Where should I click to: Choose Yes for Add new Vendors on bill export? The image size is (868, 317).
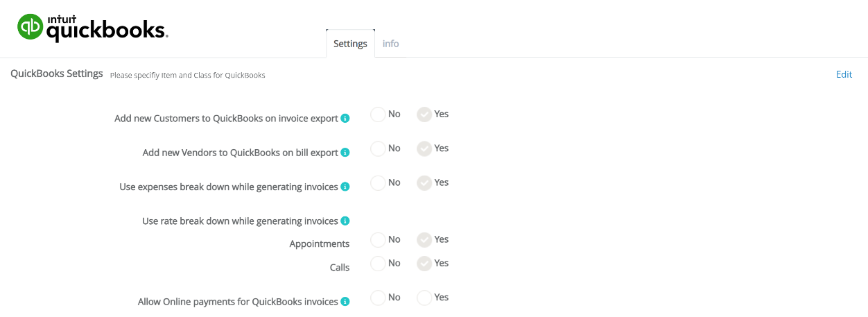424,148
